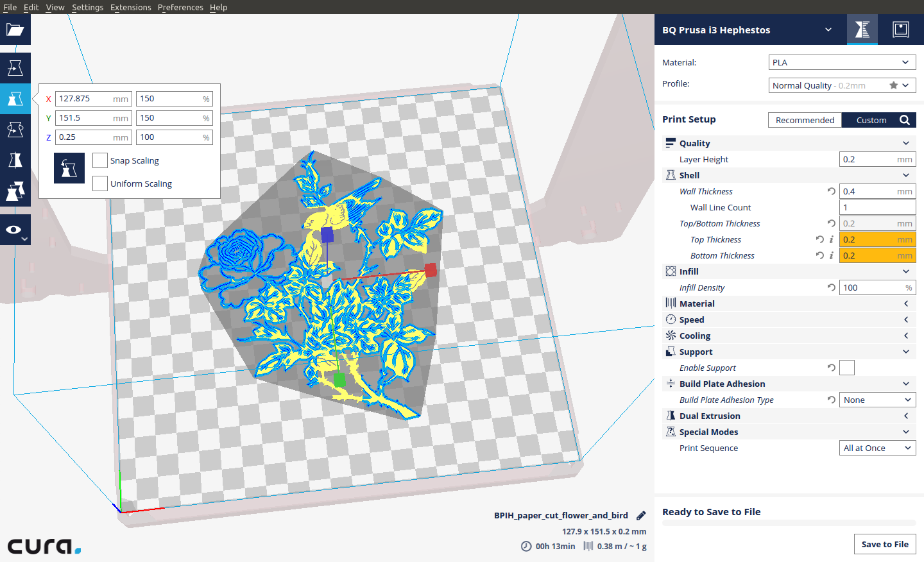Click the print time clock icon
The height and width of the screenshot is (562, 924).
(526, 546)
